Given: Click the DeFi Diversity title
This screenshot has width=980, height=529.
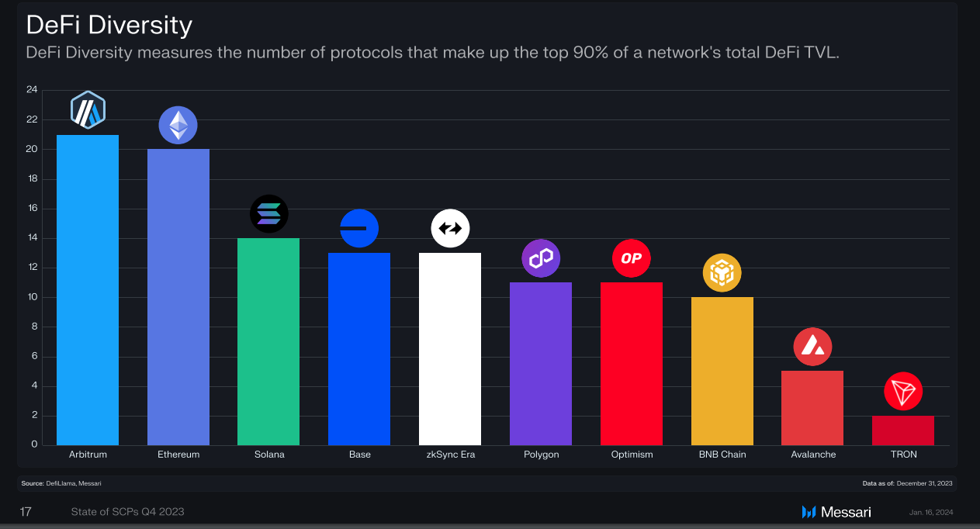Looking at the screenshot, I should [109, 25].
